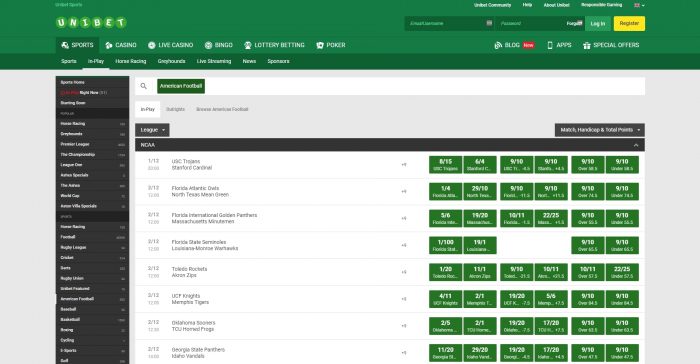Open the Match, Handicap & Total Points dropdown

(x=600, y=130)
